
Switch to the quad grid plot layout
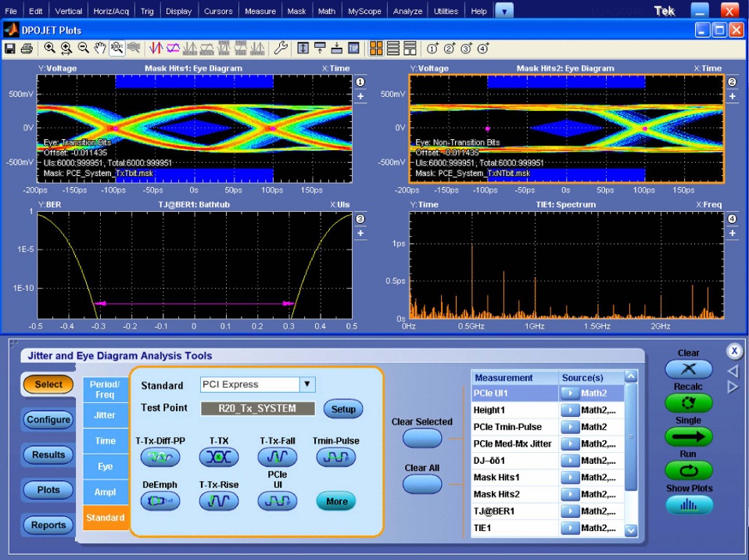(x=377, y=48)
